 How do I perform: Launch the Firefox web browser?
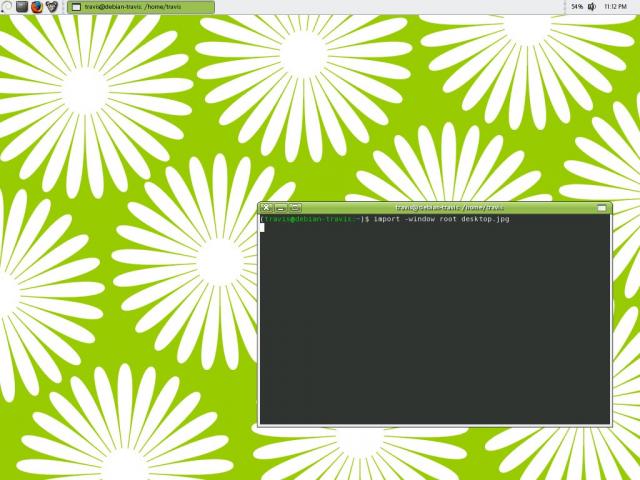37,7
